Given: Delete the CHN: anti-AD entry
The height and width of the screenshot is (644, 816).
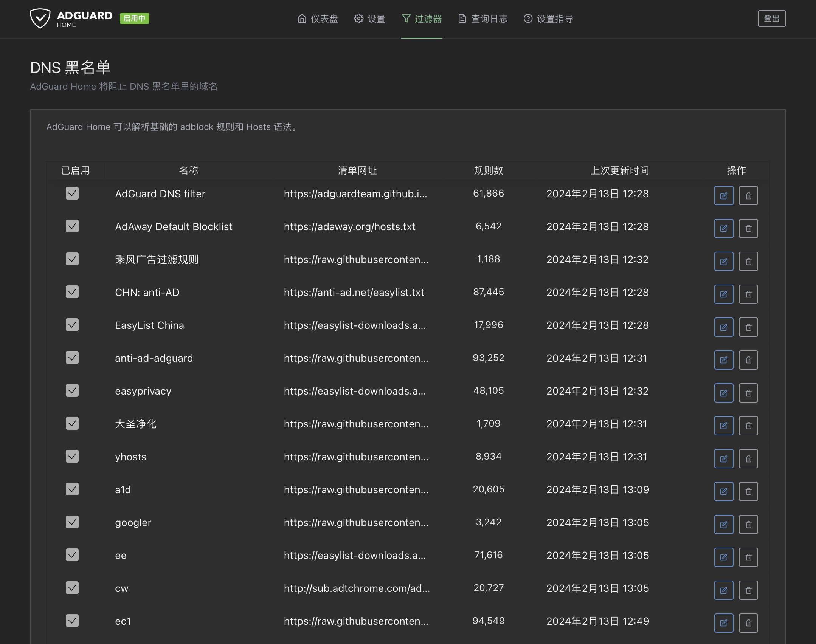Looking at the screenshot, I should pyautogui.click(x=748, y=294).
